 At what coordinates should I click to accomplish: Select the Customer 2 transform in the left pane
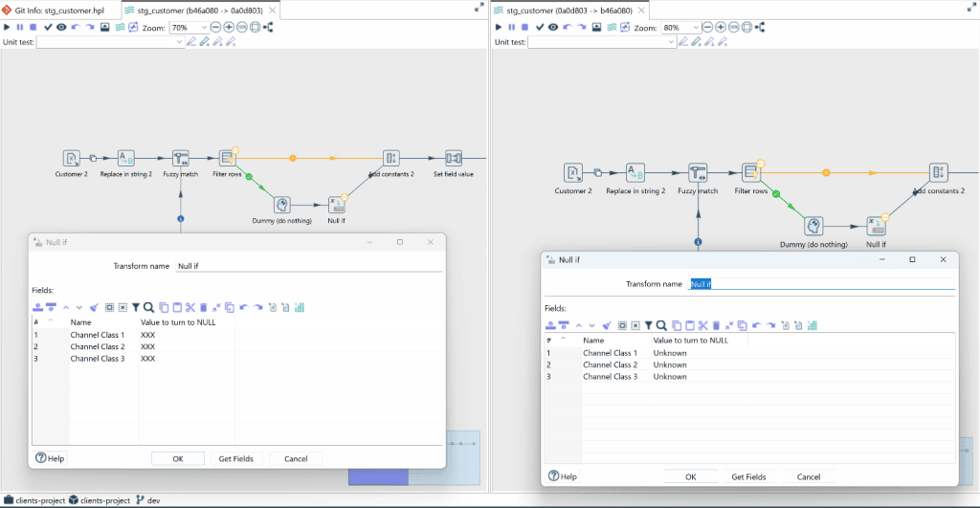(x=71, y=158)
